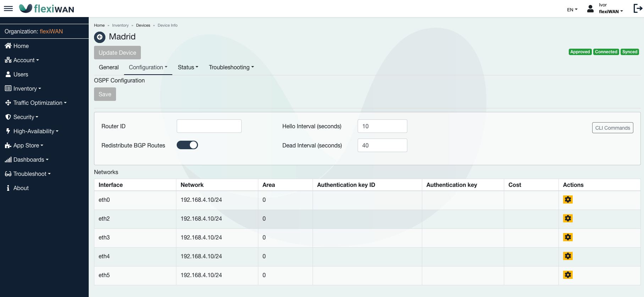Open settings gear for eth2 row
This screenshot has width=644, height=297.
tap(568, 218)
